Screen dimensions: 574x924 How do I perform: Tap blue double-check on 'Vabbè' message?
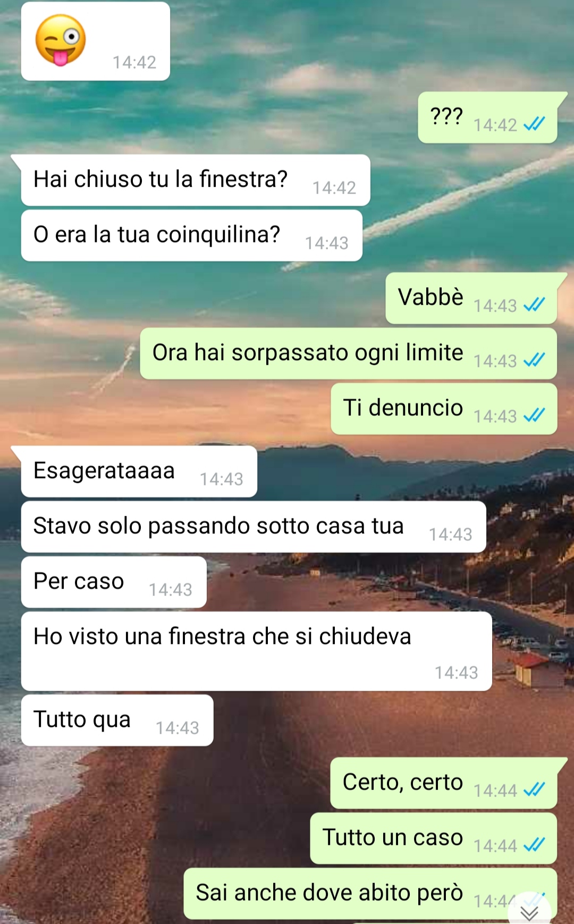(534, 305)
